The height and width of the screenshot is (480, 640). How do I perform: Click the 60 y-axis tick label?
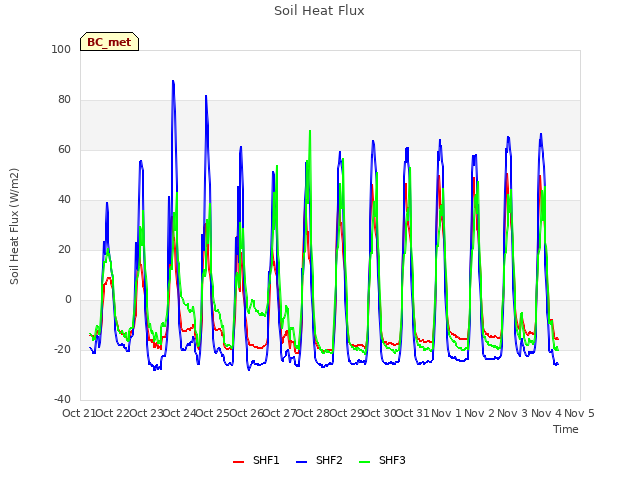tap(64, 149)
